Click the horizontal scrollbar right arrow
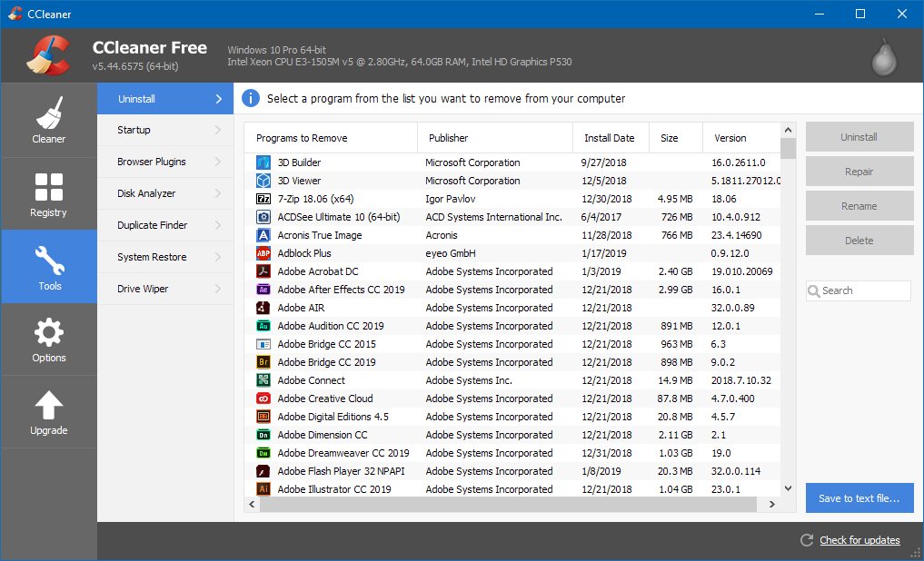 click(x=772, y=505)
